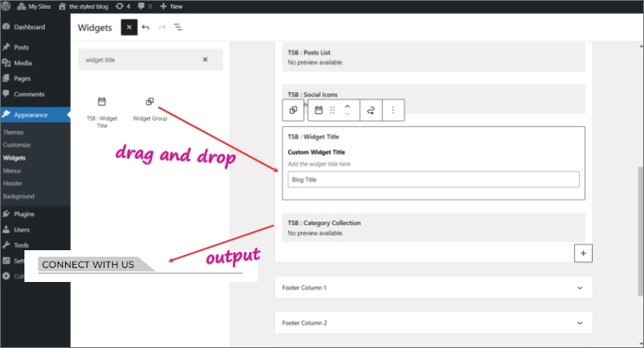Open the List View icon
Screen dimensions: 644x348
[177, 27]
